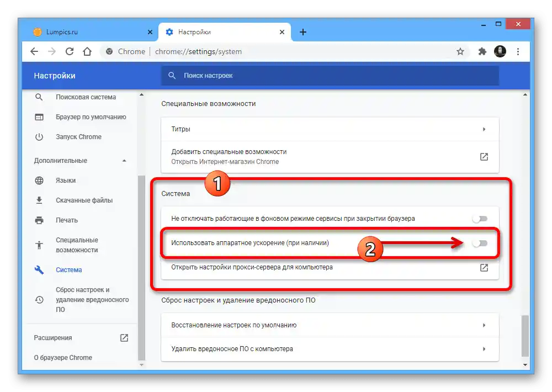The width and height of the screenshot is (552, 392).
Task: Click the Запуск Chrome power icon
Action: 39,137
